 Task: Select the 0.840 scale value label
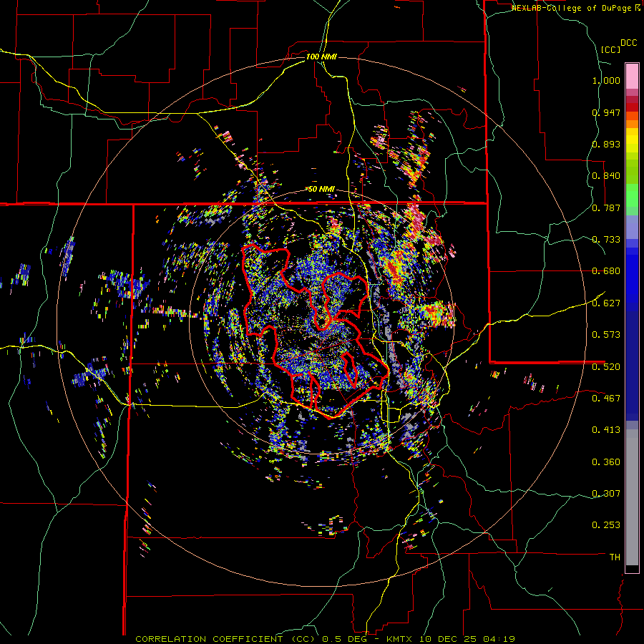point(606,176)
